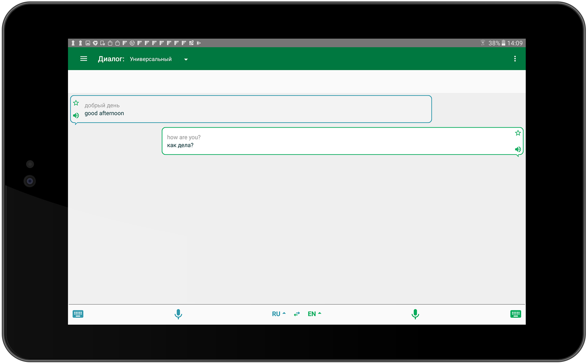The width and height of the screenshot is (588, 364).
Task: Tap the "how are you?" source text
Action: pyautogui.click(x=184, y=137)
